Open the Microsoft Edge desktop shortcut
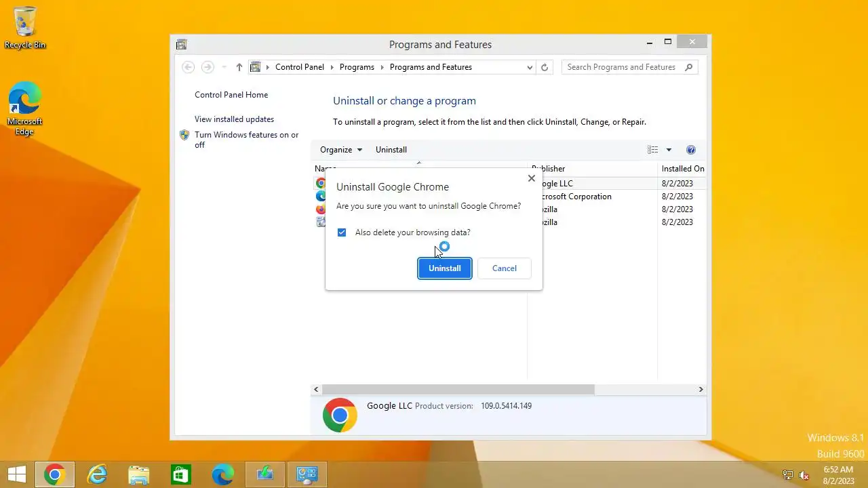Image resolution: width=868 pixels, height=488 pixels. (x=24, y=108)
